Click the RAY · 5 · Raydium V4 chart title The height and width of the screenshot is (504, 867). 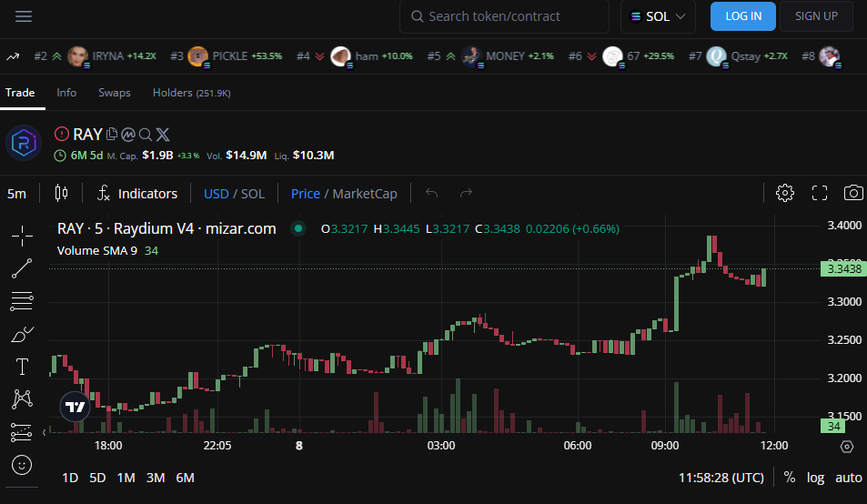166,228
